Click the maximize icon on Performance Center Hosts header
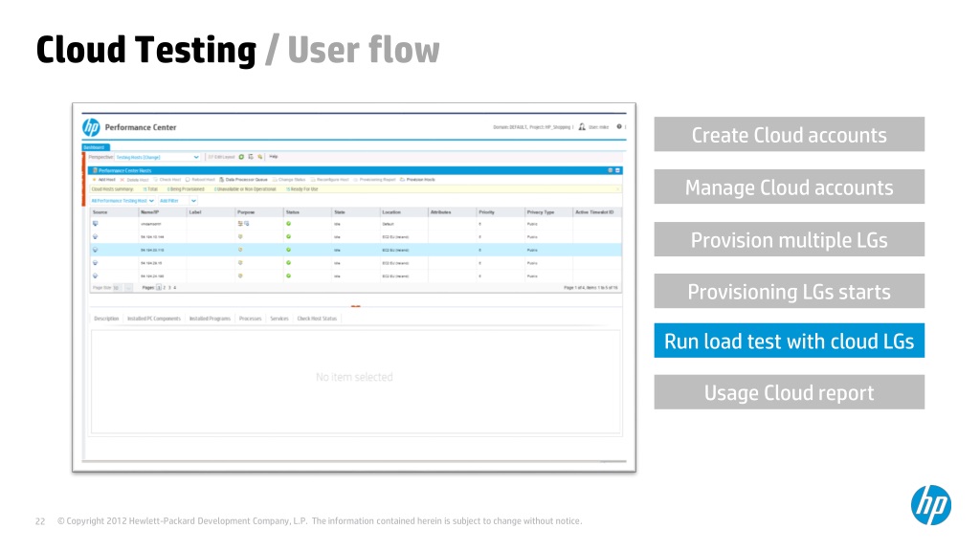The width and height of the screenshot is (980, 551). [617, 170]
